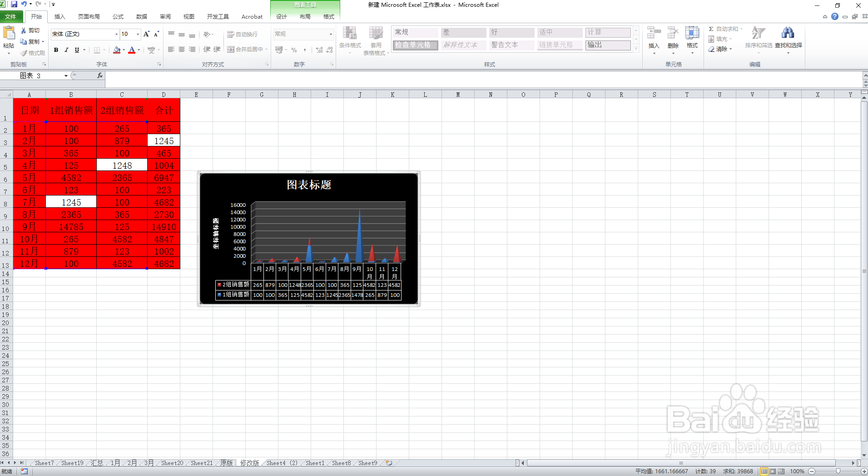Viewport: 868px width, 476px height.
Task: Toggle top vertical alignment
Action: tap(171, 34)
